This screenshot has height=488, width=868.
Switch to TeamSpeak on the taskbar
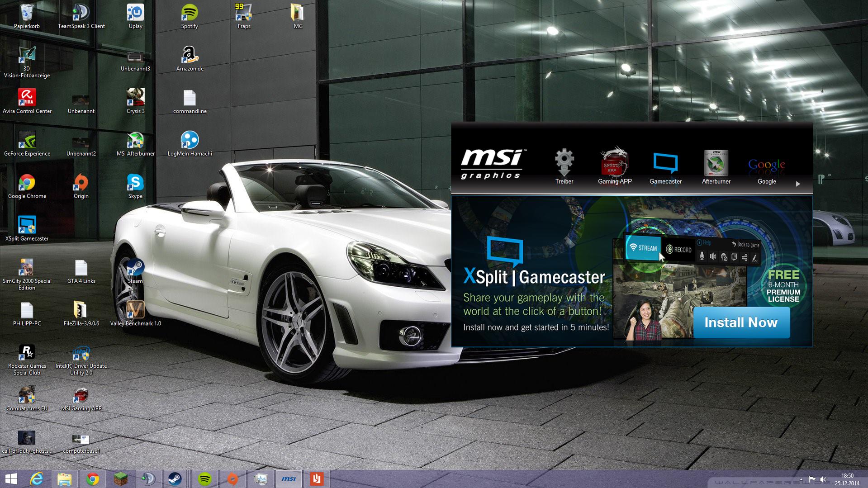(x=149, y=479)
